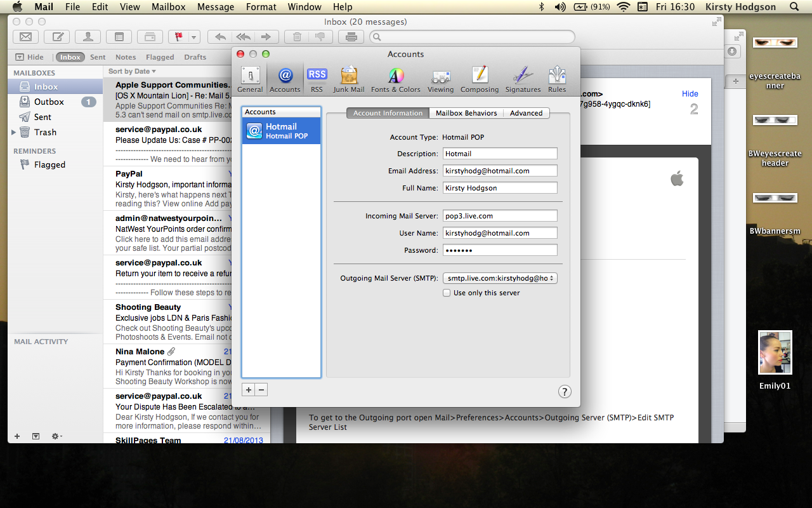The image size is (812, 508).
Task: Open Rules preferences pane
Action: 557,79
